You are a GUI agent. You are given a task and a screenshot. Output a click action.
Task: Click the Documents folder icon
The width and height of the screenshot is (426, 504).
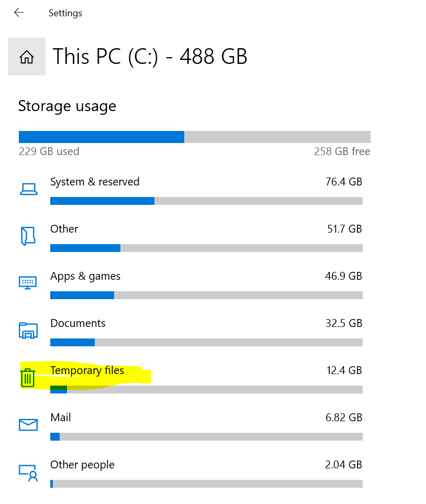pos(28,331)
